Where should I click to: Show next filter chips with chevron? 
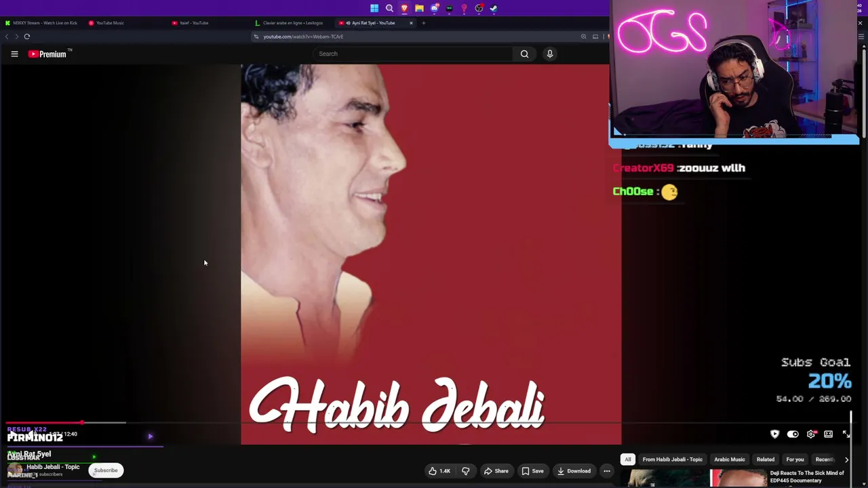pyautogui.click(x=846, y=460)
